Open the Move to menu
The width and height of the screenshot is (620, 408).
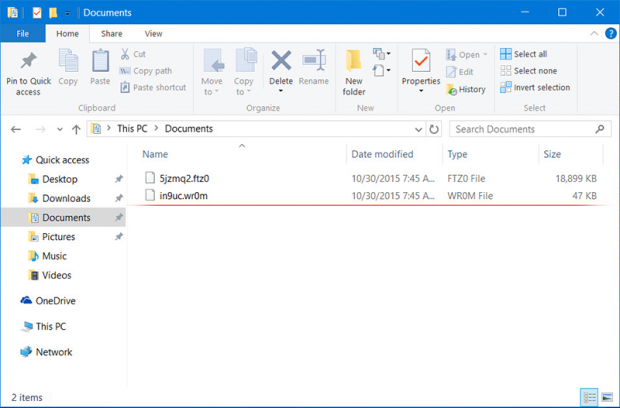[212, 72]
